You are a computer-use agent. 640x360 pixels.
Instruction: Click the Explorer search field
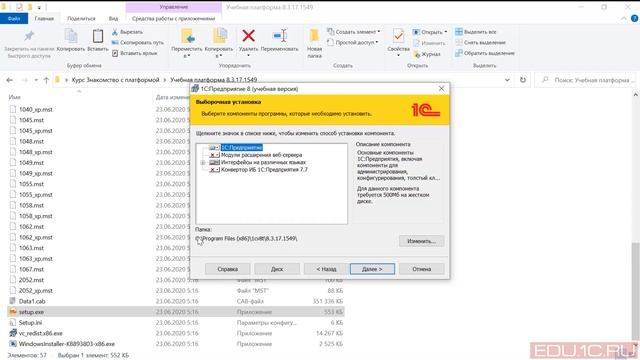click(x=588, y=80)
